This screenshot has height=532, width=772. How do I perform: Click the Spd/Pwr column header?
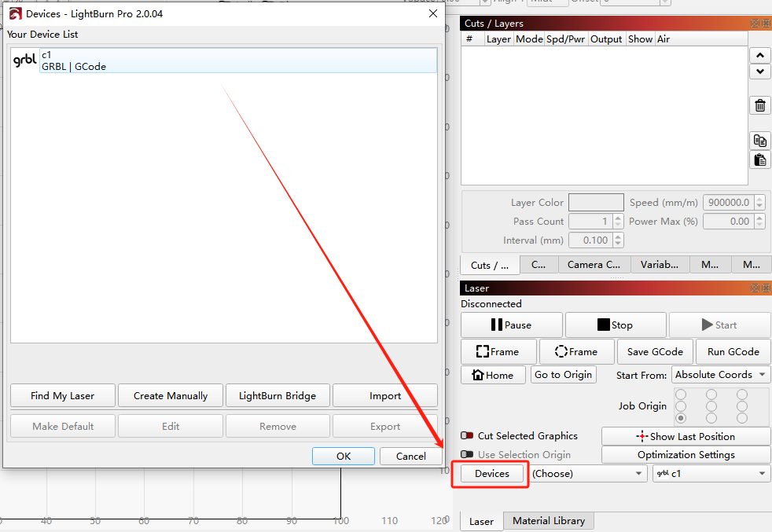click(x=566, y=39)
